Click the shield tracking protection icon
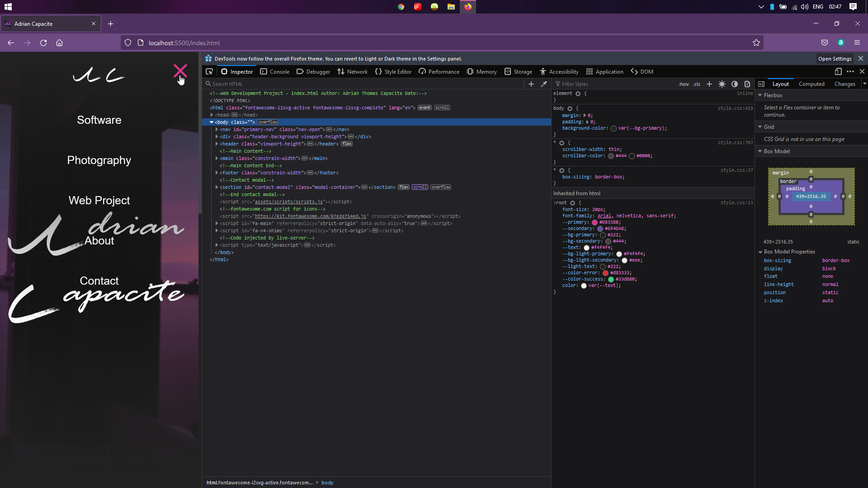 click(128, 42)
